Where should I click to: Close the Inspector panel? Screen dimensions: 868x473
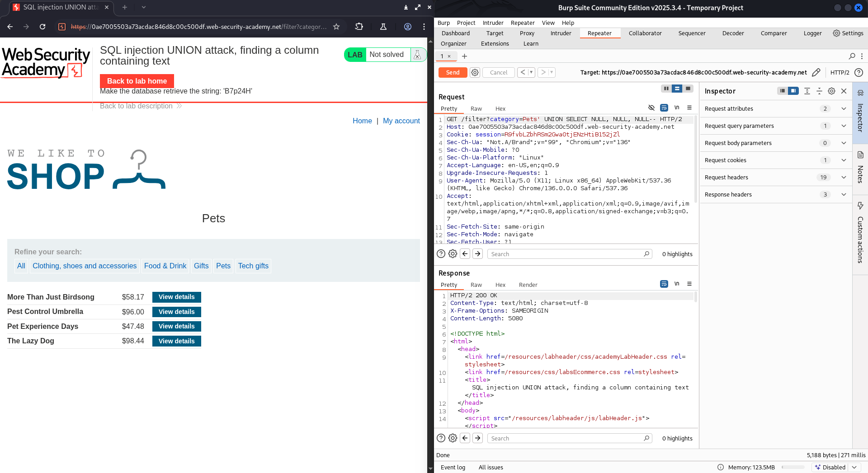coord(844,91)
